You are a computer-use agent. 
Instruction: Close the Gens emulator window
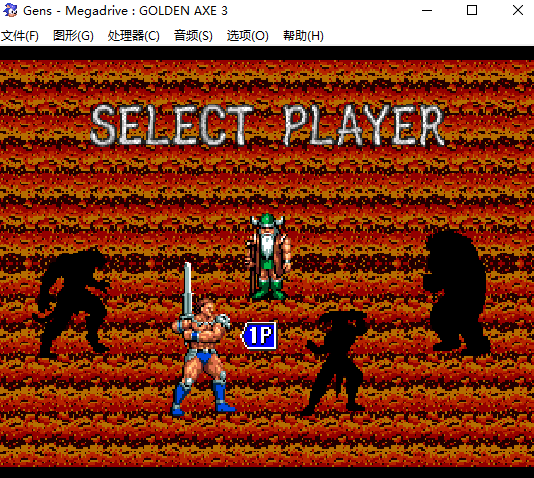(518, 11)
